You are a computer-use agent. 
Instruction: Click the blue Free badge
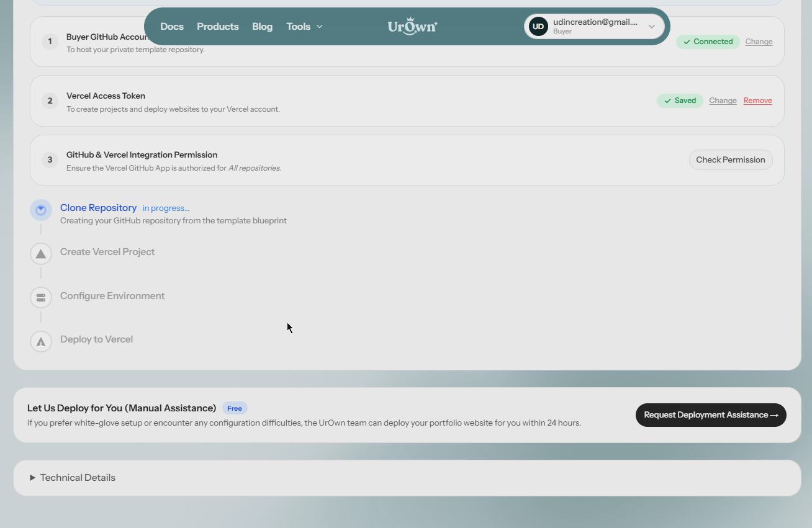click(x=235, y=408)
